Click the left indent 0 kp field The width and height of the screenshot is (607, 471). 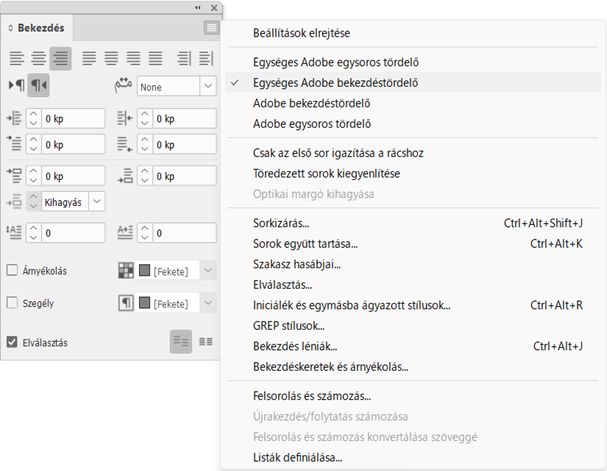(73, 118)
